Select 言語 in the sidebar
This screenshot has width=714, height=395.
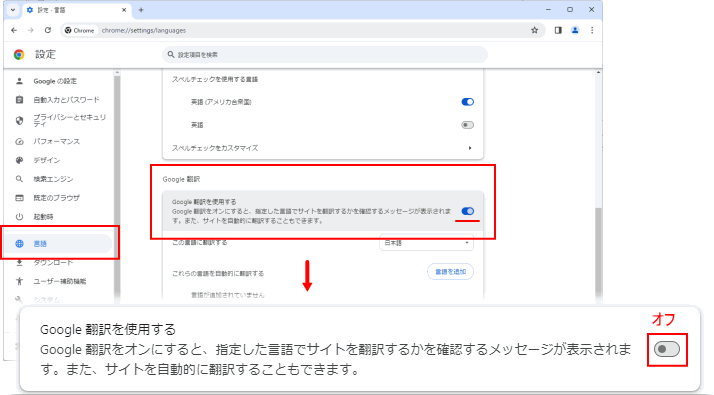59,244
